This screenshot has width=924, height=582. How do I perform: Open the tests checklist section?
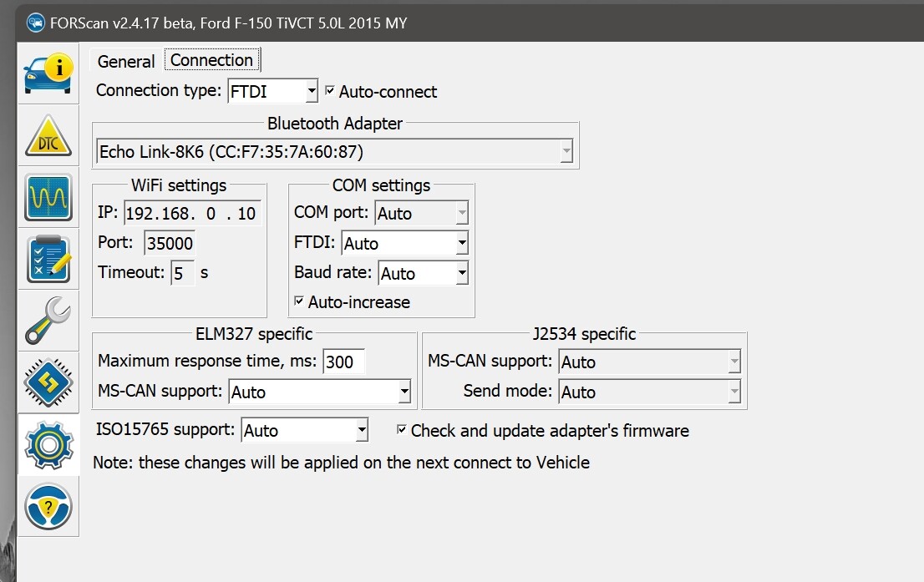tap(48, 259)
